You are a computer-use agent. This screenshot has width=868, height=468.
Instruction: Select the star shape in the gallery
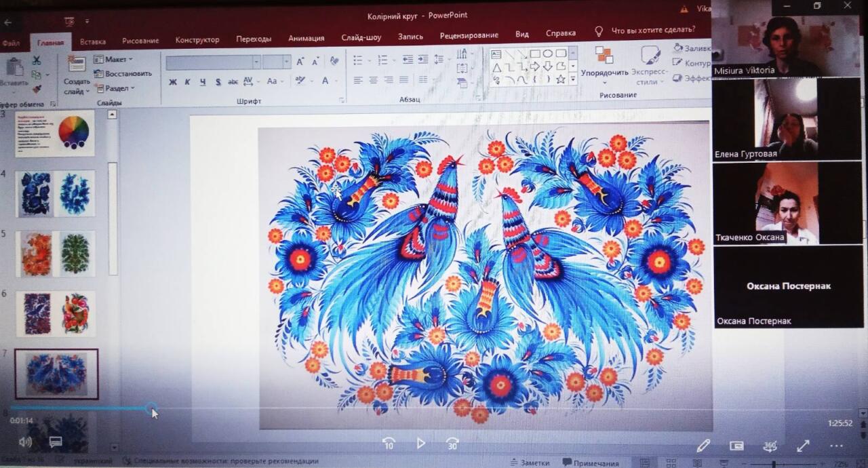click(561, 79)
